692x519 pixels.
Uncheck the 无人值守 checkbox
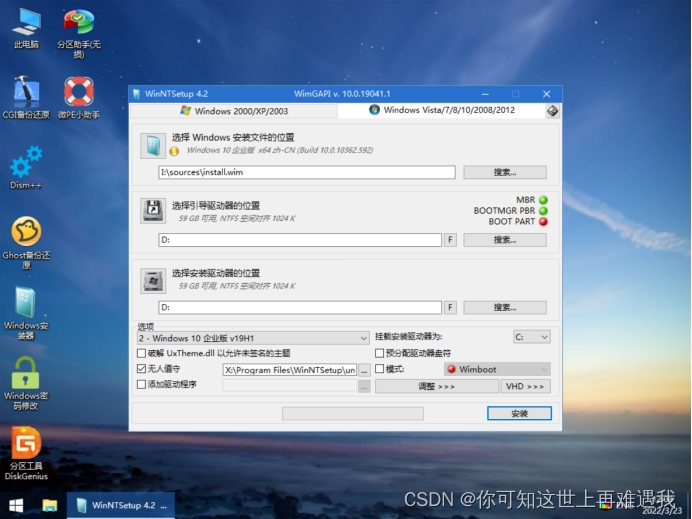(142, 369)
